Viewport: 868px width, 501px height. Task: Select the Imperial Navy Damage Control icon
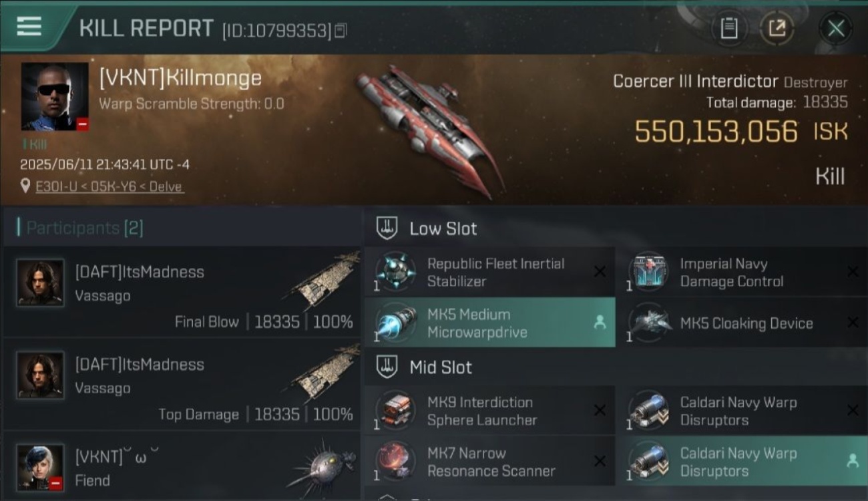point(648,272)
